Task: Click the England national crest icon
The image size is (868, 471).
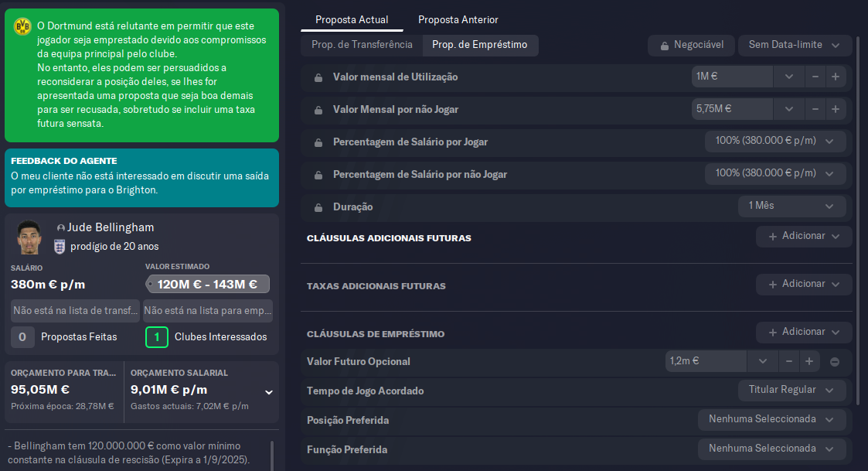Action: pos(60,247)
